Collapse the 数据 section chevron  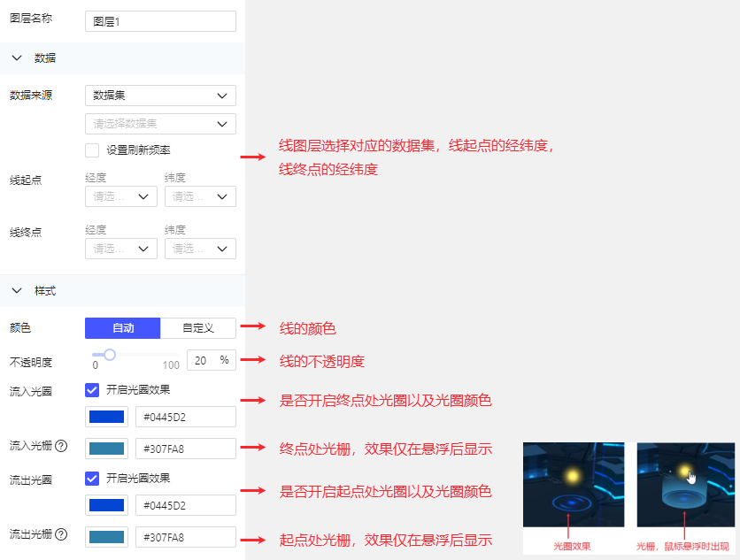pos(17,58)
